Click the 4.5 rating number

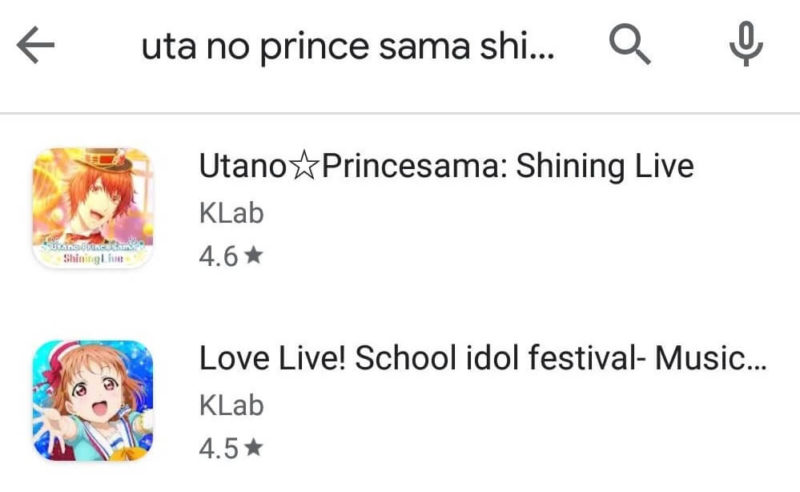[218, 449]
